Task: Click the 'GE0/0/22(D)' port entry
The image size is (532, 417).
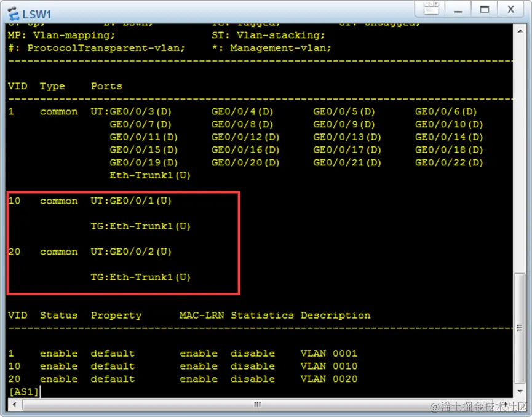Action: tap(449, 162)
